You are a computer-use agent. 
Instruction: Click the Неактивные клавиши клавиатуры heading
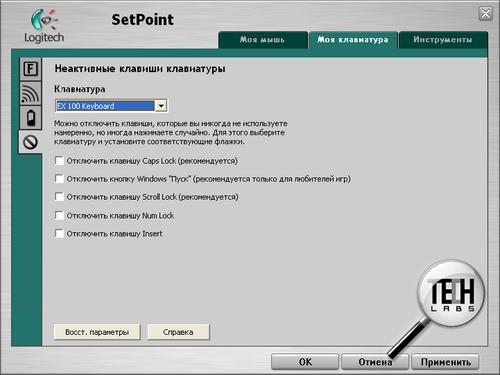[x=140, y=69]
